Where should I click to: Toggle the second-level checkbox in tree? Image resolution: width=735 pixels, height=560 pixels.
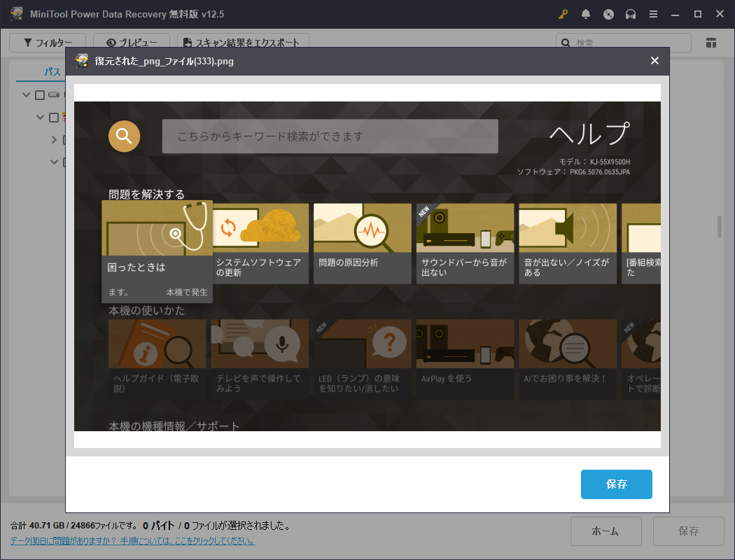[54, 118]
